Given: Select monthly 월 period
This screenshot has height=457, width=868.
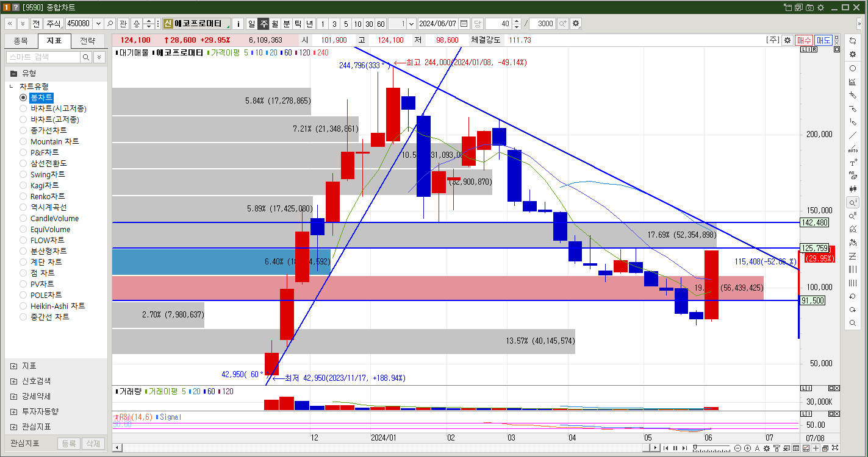Looking at the screenshot, I should click(274, 24).
